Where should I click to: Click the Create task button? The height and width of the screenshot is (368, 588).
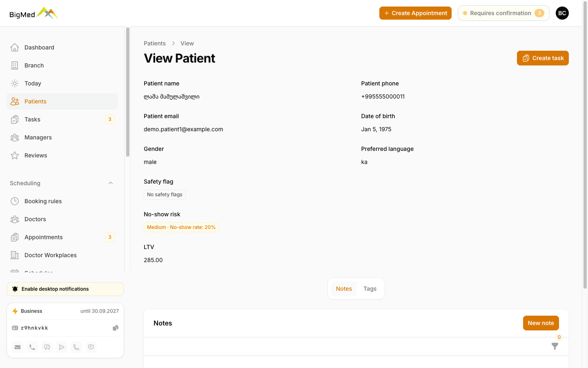pos(543,58)
